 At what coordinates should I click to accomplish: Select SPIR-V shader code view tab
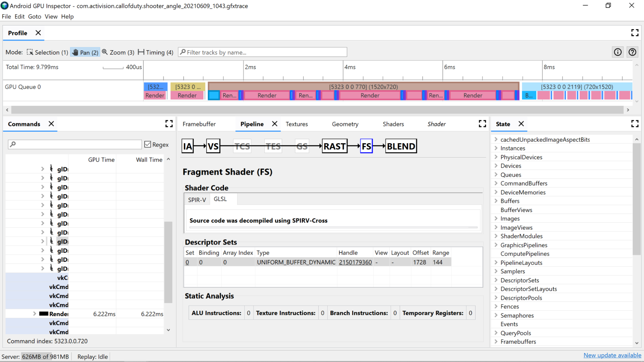click(197, 200)
